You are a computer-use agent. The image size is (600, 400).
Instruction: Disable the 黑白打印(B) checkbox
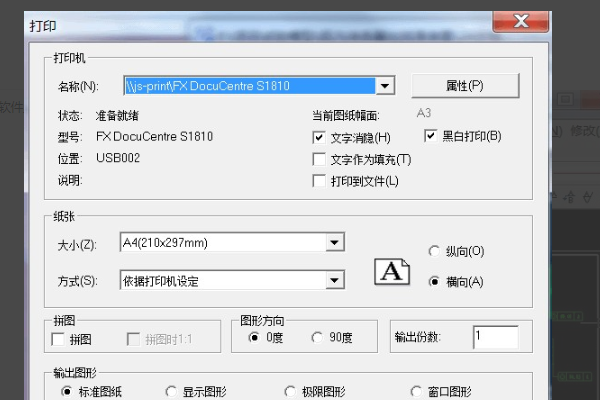point(430,136)
